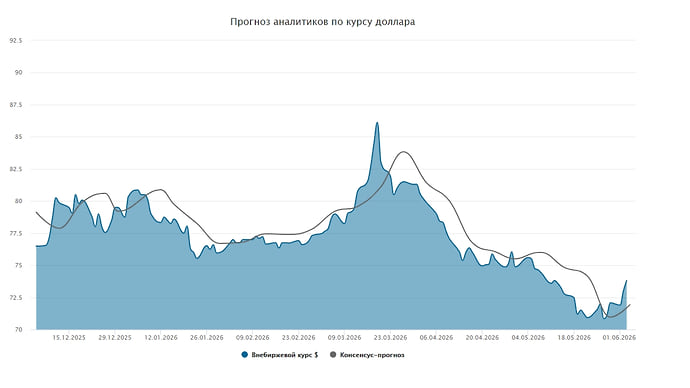Image resolution: width=690 pixels, height=388 pixels.
Task: Click the y-axis value 92.5
Action: (16, 40)
